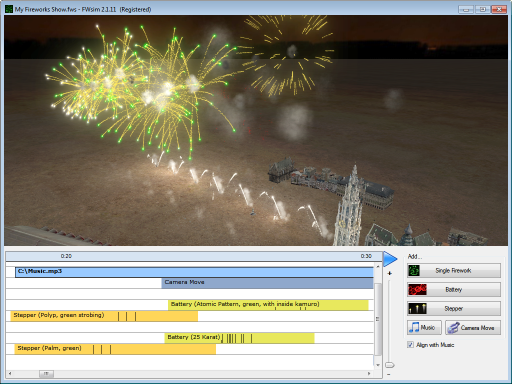Click the vertical scrollbar up arrow
This screenshot has height=384, width=512.
pyautogui.click(x=378, y=267)
